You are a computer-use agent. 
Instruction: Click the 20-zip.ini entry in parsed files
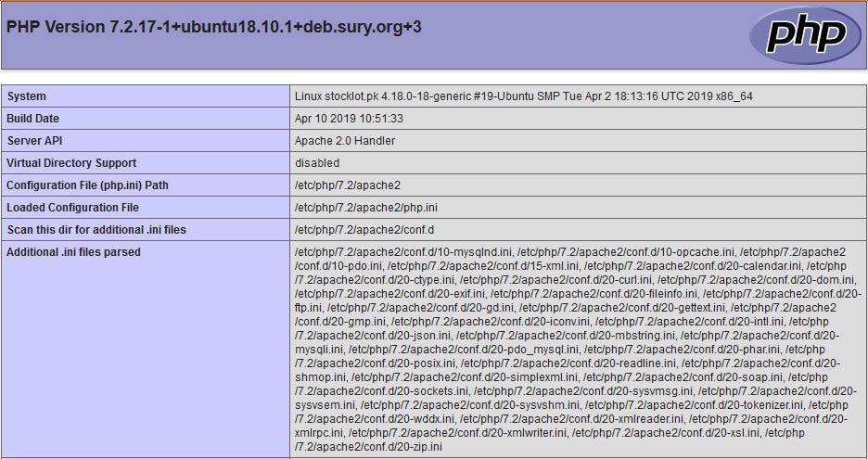369,446
